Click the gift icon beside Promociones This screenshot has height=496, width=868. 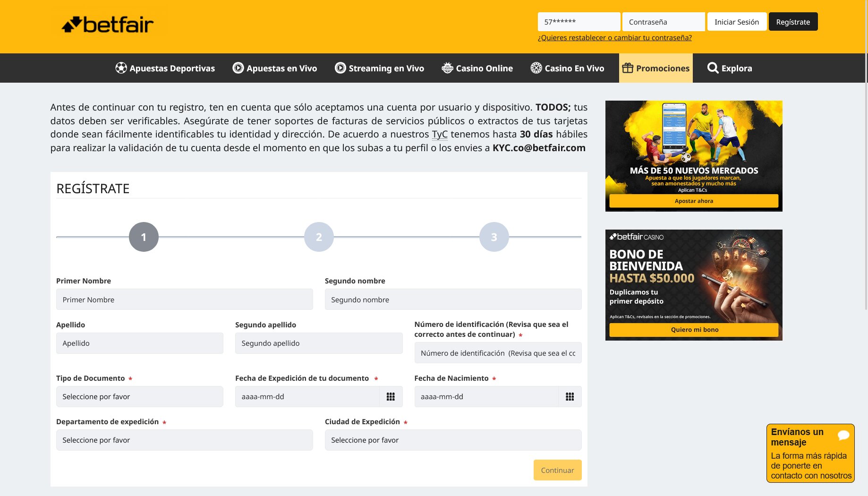coord(628,68)
